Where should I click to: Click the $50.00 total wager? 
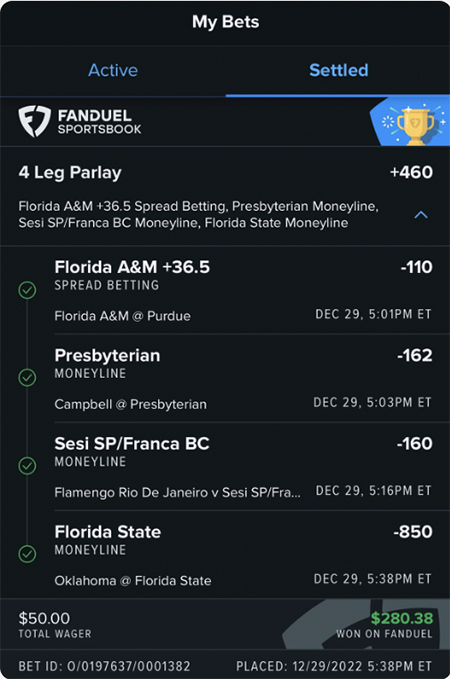(x=44, y=618)
